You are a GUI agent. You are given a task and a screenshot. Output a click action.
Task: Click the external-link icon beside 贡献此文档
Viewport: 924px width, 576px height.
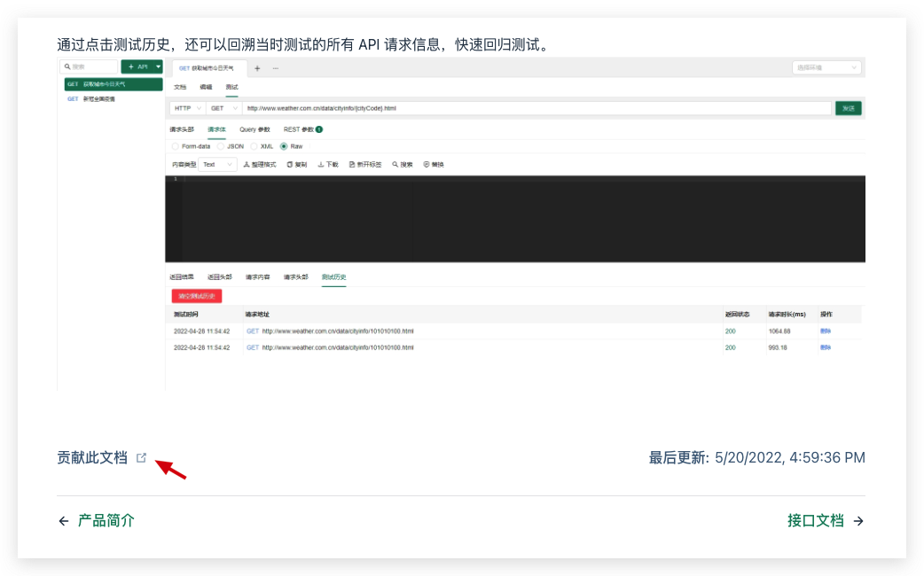(x=141, y=457)
